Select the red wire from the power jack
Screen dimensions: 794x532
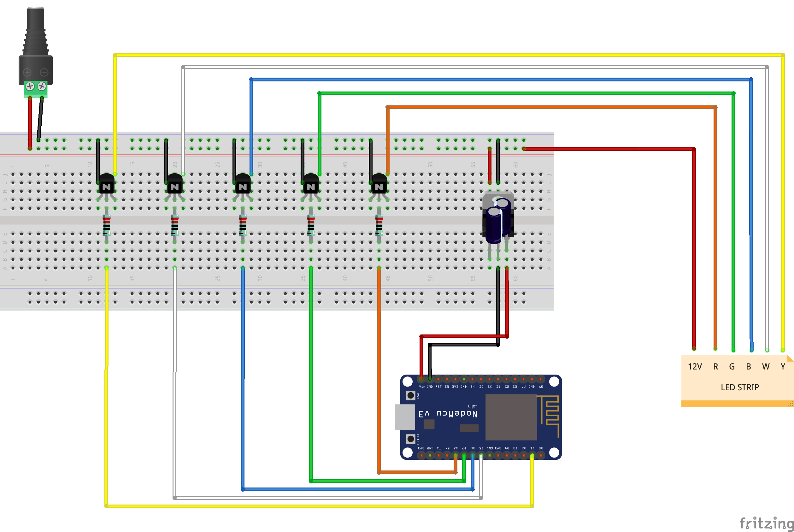click(30, 123)
